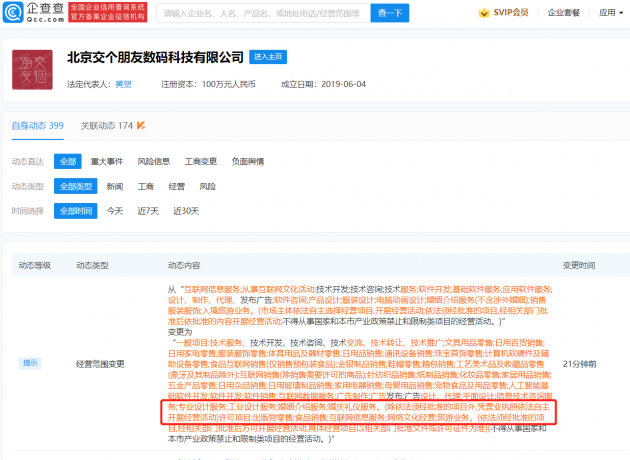
Task: Filter time by 近7天
Action: point(148,211)
